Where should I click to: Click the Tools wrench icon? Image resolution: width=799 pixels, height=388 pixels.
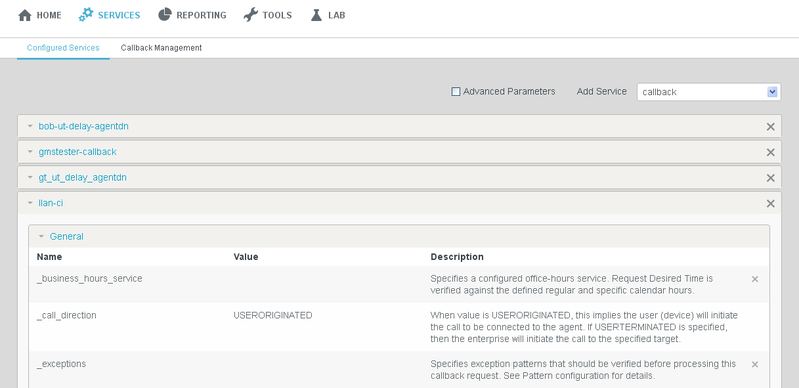(x=250, y=15)
